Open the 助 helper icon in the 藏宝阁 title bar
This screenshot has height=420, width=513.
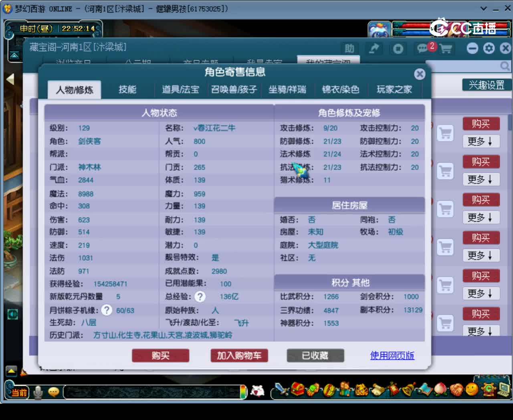click(x=349, y=48)
